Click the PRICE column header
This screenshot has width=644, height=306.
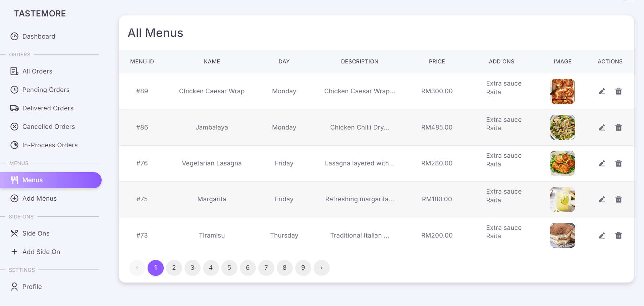coord(437,61)
